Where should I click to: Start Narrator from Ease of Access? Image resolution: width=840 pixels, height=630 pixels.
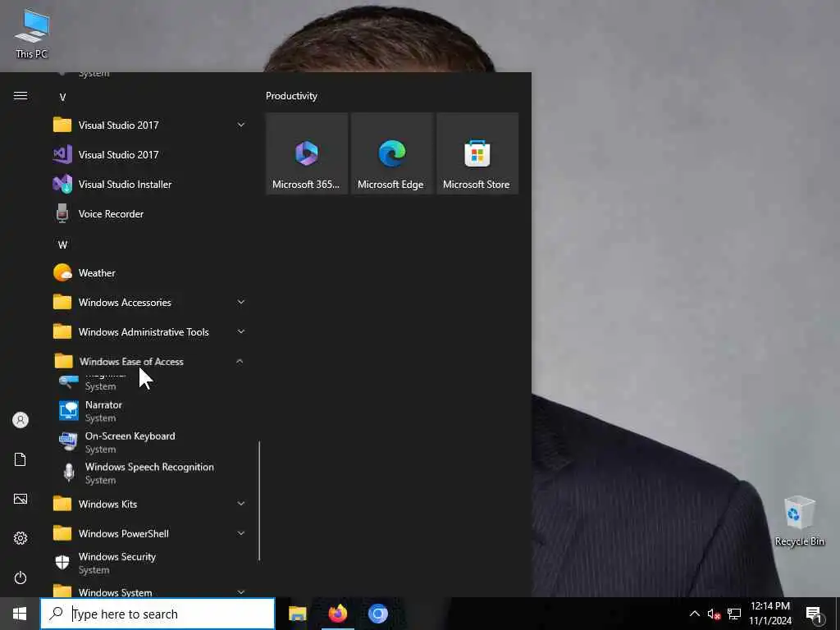tap(150, 411)
